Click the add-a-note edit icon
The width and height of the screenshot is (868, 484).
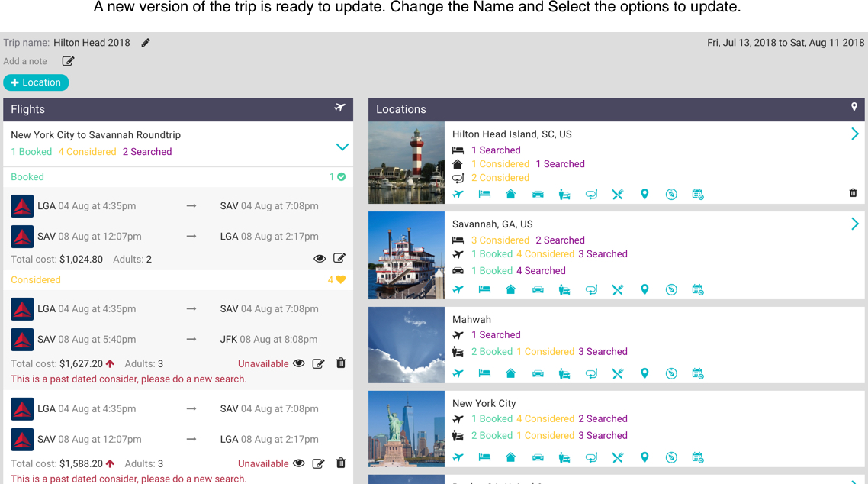pyautogui.click(x=68, y=61)
